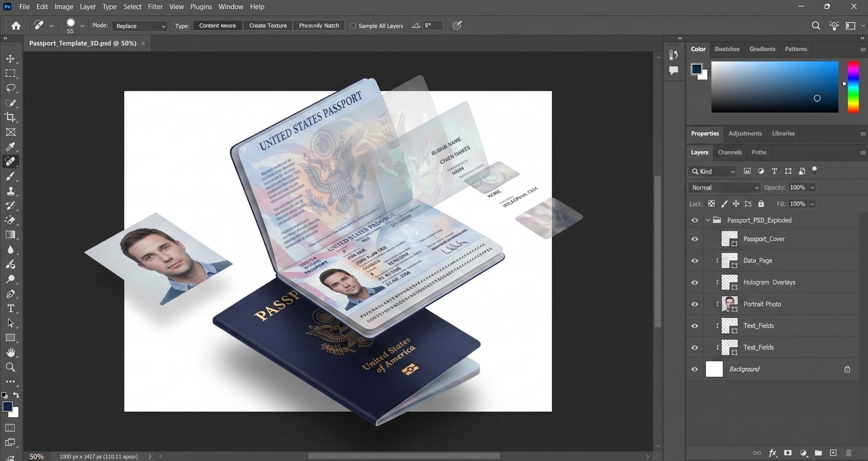The width and height of the screenshot is (868, 461).
Task: Select the Rectangular Marquee tool
Action: tap(11, 73)
